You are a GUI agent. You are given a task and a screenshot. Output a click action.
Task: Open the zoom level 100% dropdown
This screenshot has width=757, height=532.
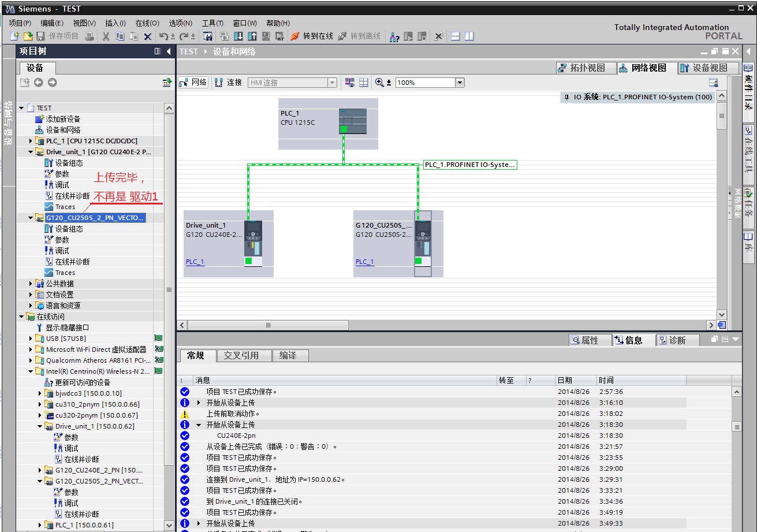pos(460,83)
